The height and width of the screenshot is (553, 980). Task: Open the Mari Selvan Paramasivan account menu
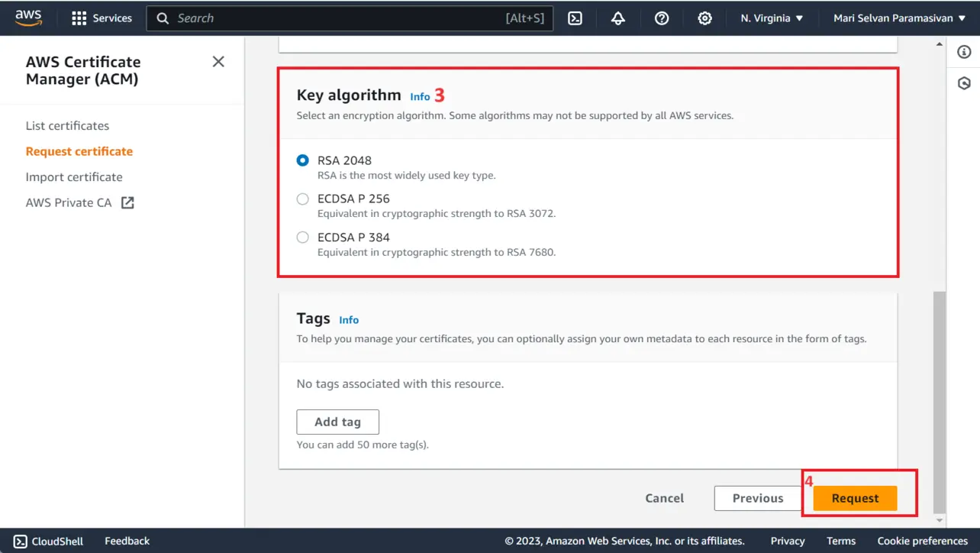(900, 18)
